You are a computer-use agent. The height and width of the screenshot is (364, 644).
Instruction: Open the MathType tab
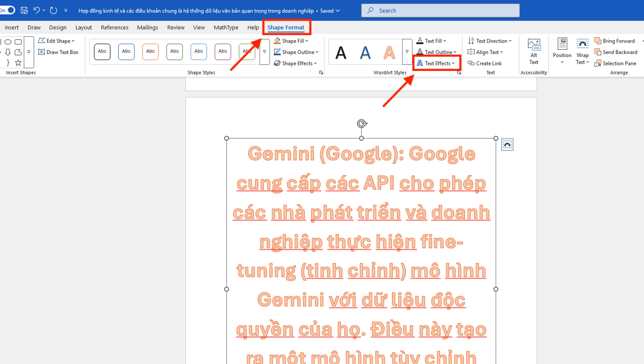[226, 27]
